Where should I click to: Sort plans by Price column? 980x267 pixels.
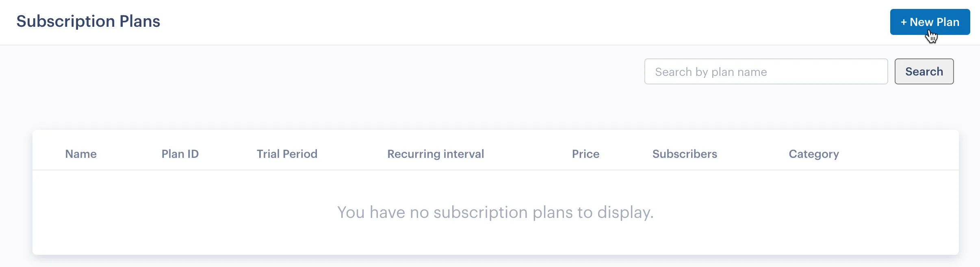(x=585, y=154)
